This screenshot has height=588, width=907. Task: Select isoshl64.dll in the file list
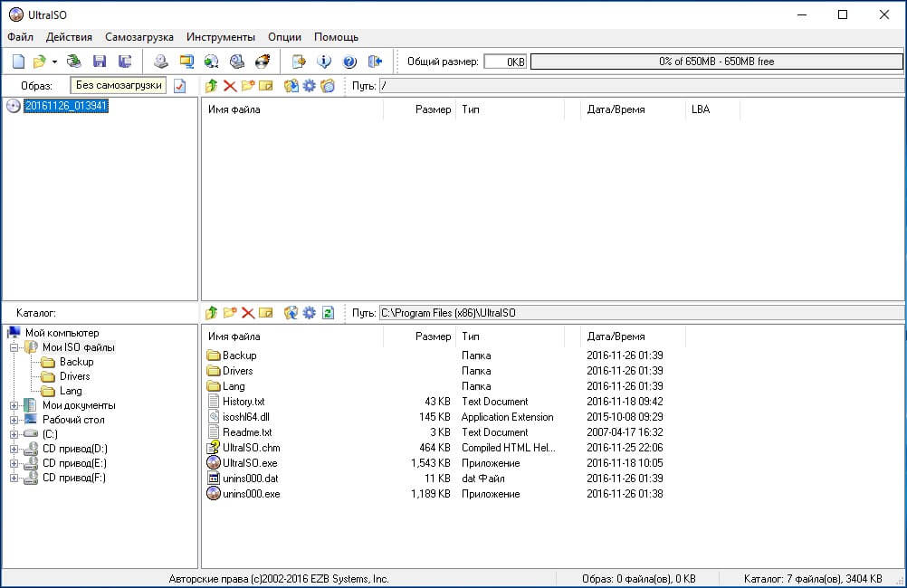pos(246,417)
